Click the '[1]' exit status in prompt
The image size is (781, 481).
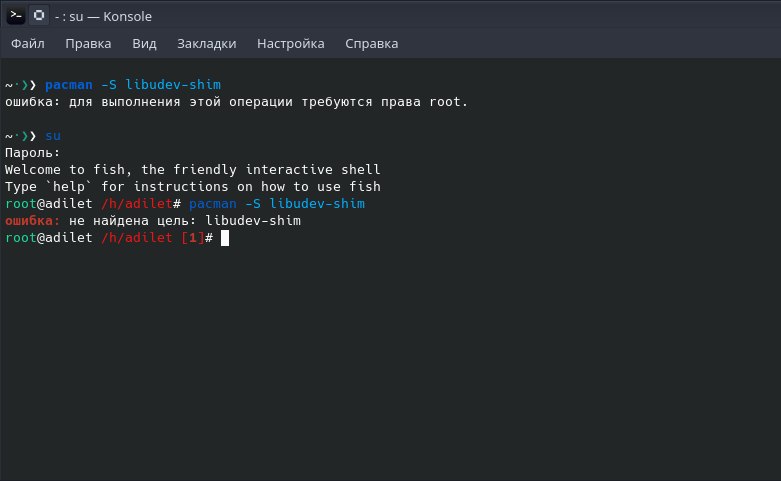point(193,238)
